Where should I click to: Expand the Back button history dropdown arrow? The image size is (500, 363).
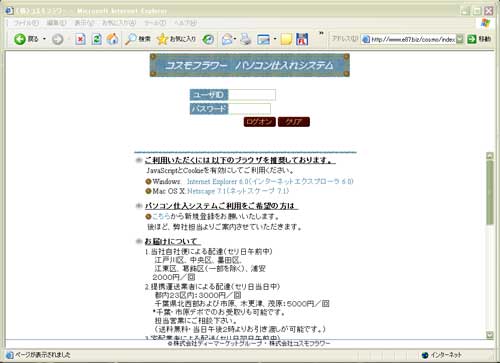tap(44, 39)
